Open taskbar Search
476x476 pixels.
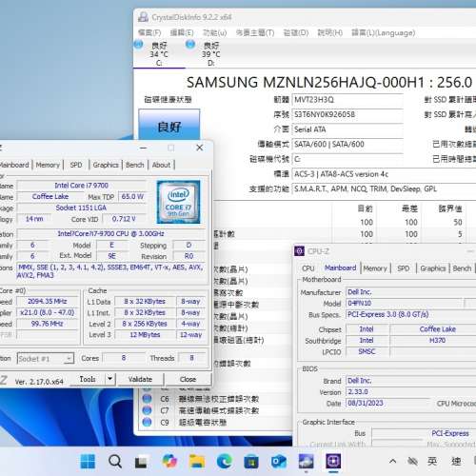[114, 461]
